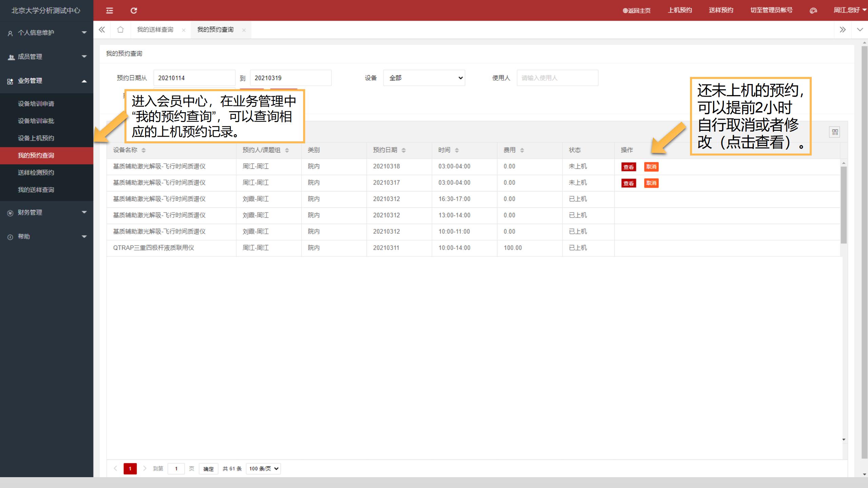Click 北京大学分析测试中心 title

(x=46, y=11)
